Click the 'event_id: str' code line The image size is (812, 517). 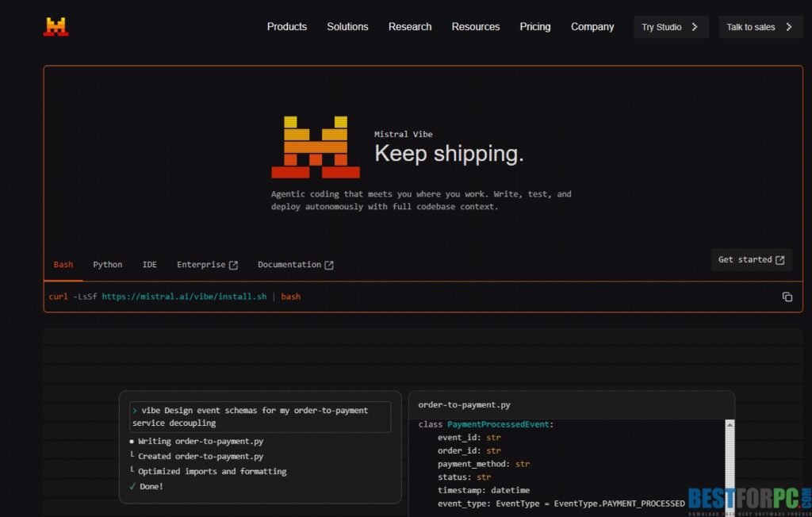tap(469, 438)
